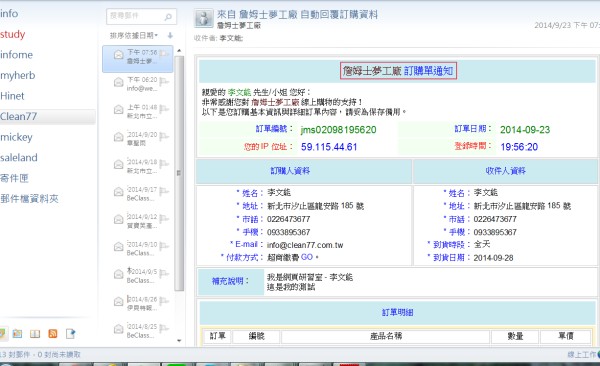
Task: Click the green 李文能 name in greeting
Action: (x=239, y=92)
